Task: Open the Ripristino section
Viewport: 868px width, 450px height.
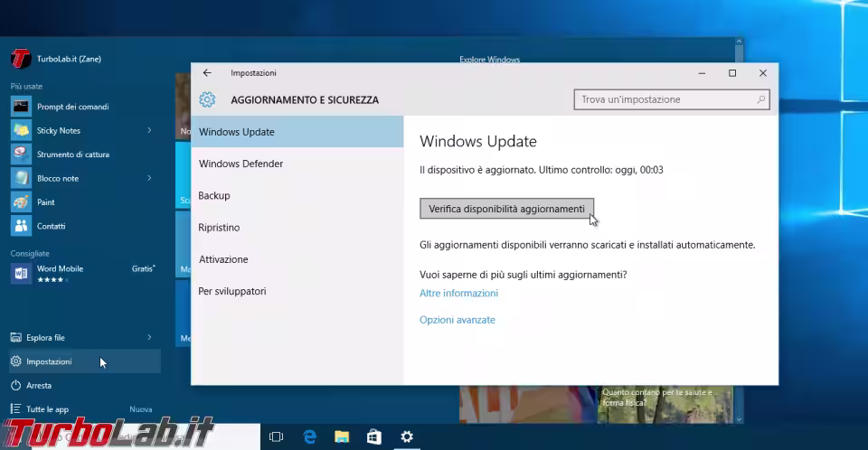Action: (297, 228)
